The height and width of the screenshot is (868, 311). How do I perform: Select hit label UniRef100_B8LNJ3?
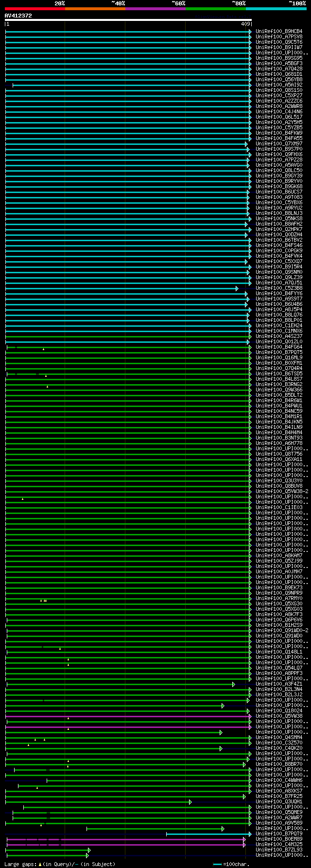279,213
